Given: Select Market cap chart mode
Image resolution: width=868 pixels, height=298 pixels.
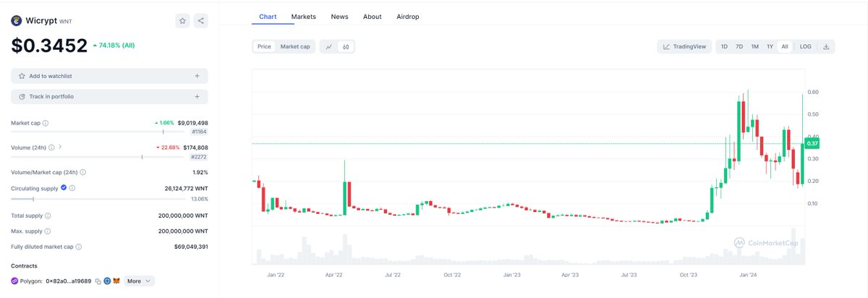Looking at the screenshot, I should click(x=295, y=46).
